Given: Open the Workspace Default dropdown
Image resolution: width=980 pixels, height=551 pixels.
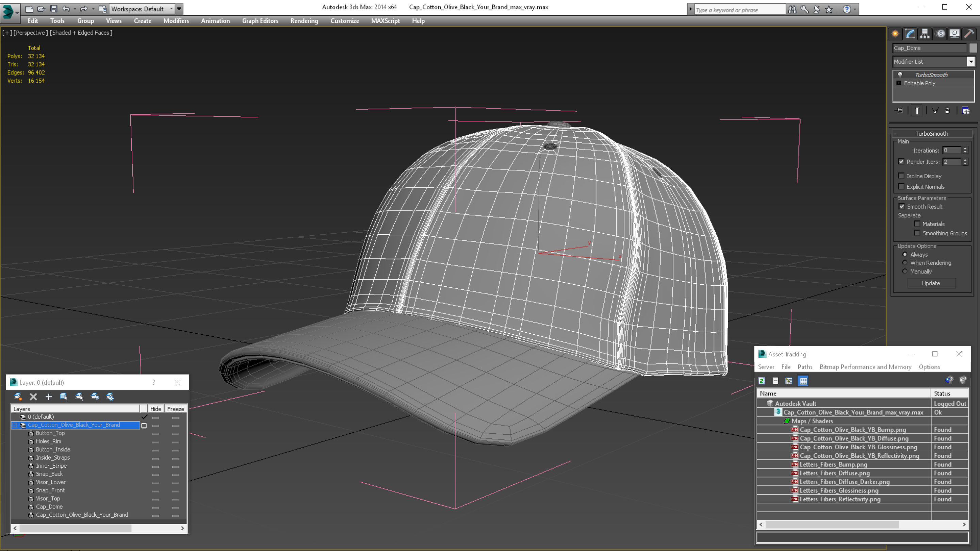Looking at the screenshot, I should pyautogui.click(x=141, y=9).
